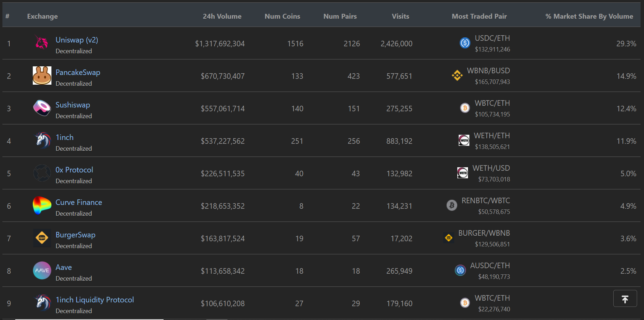Click the BurgerSwap logo icon
Image resolution: width=644 pixels, height=320 pixels.
(42, 238)
